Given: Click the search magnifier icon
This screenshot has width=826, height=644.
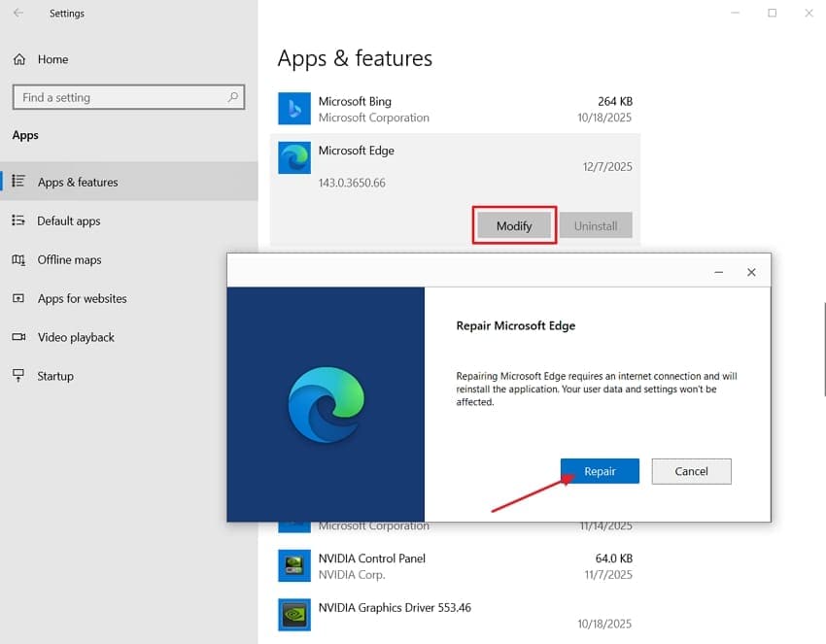Looking at the screenshot, I should coord(232,97).
